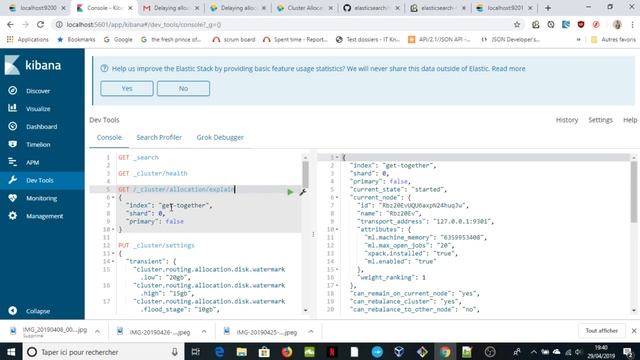
Task: Open Dev Tools Settings
Action: pyautogui.click(x=600, y=120)
